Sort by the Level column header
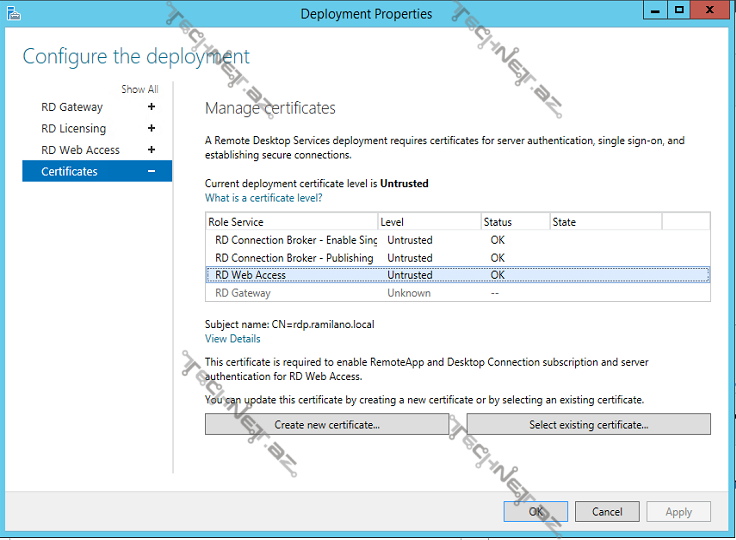Screen dimensions: 736x540 [x=427, y=222]
